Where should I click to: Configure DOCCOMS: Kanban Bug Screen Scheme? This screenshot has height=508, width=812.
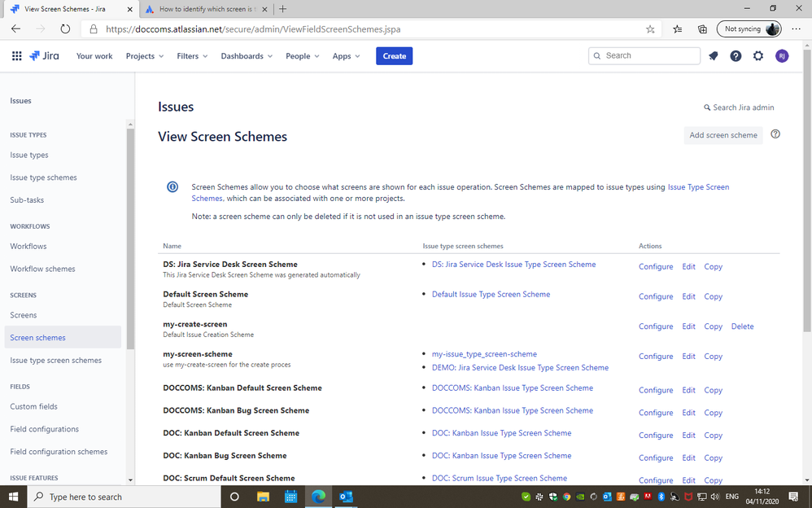pos(656,413)
